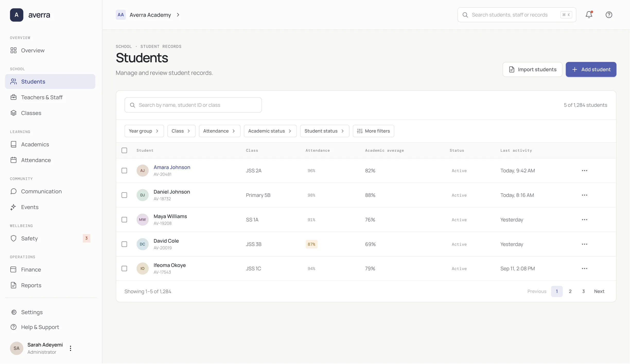
Task: Go to pagination page 2
Action: [570, 291]
